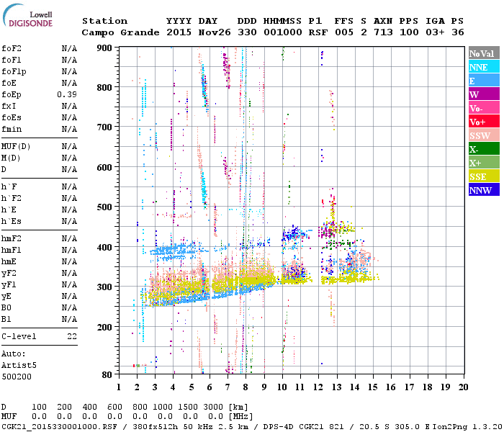This screenshot has width=504, height=432.
Task: Select the foEs parameter label
Action: click(x=12, y=117)
